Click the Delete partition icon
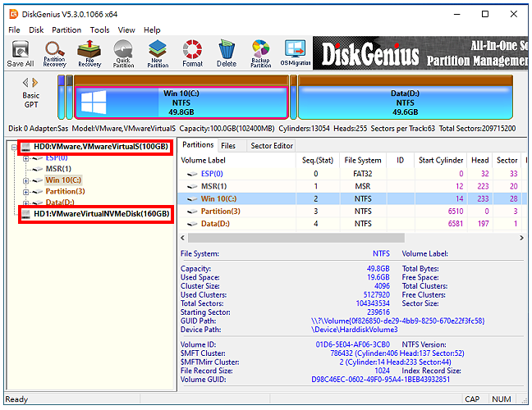The image size is (532, 410). pyautogui.click(x=227, y=53)
